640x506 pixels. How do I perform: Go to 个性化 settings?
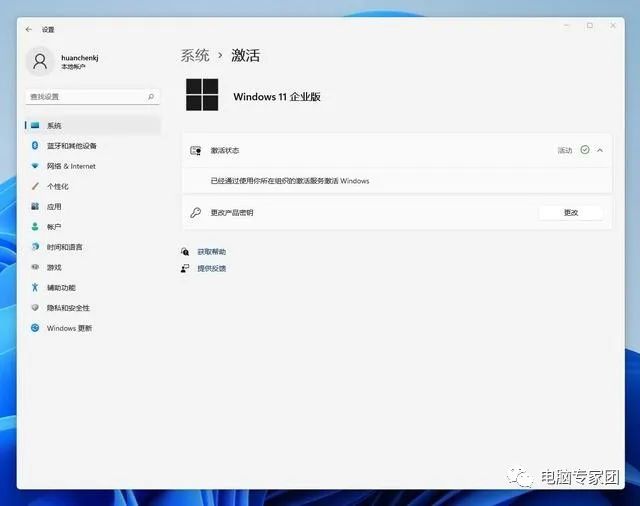coord(58,186)
